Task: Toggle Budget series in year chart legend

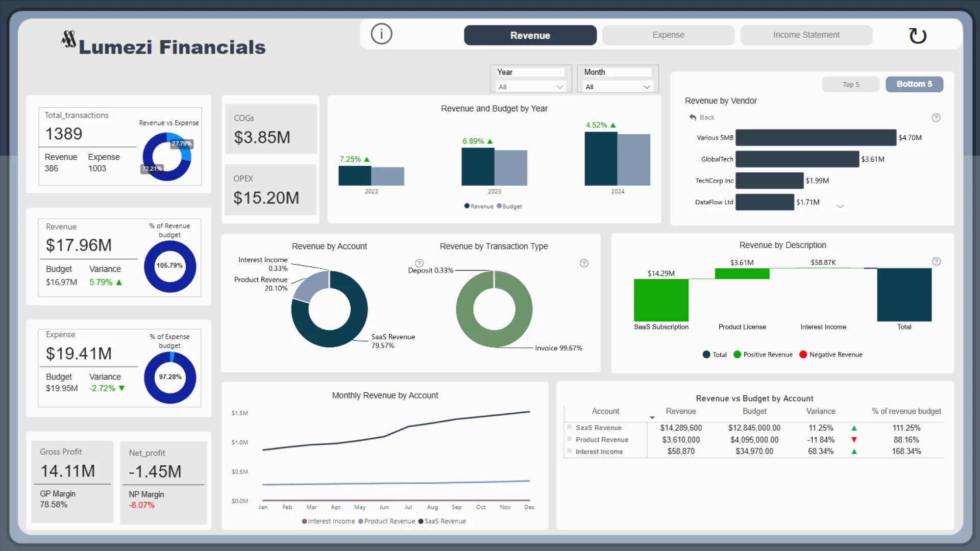Action: (509, 207)
